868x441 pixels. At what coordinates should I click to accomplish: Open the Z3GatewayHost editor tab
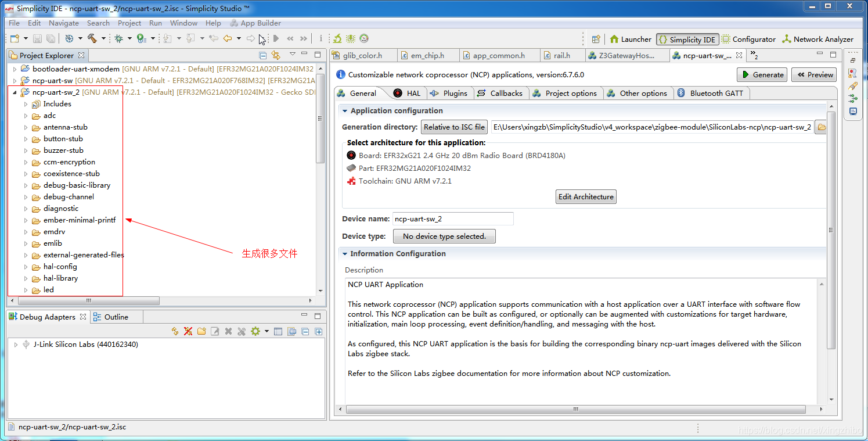tap(626, 55)
